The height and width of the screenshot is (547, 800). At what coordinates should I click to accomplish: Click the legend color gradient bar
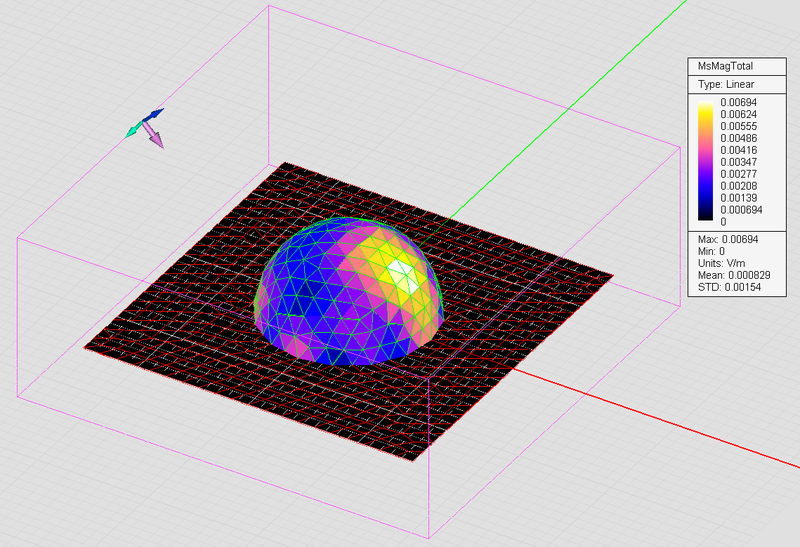click(706, 161)
